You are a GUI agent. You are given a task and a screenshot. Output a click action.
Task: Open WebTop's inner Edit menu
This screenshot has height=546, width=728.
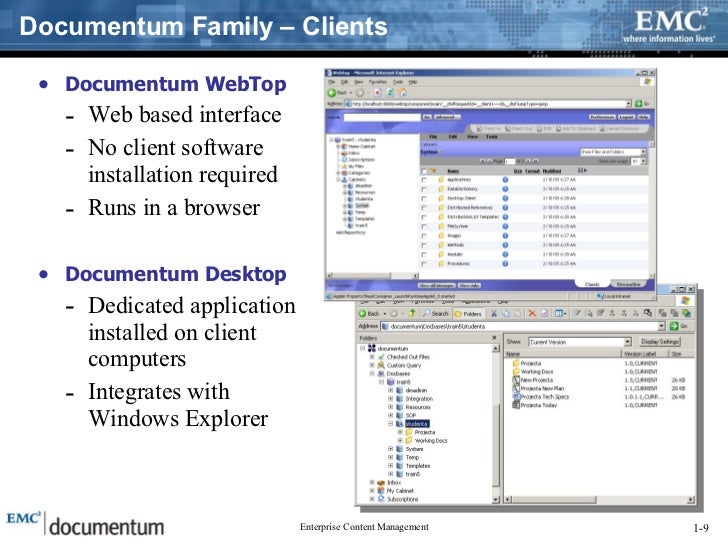[453, 137]
